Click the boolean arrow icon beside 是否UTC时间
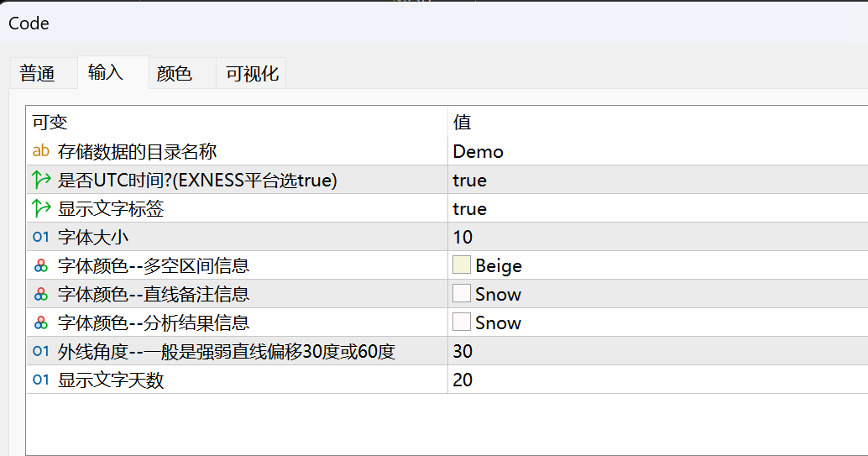The height and width of the screenshot is (456, 868). [41, 180]
